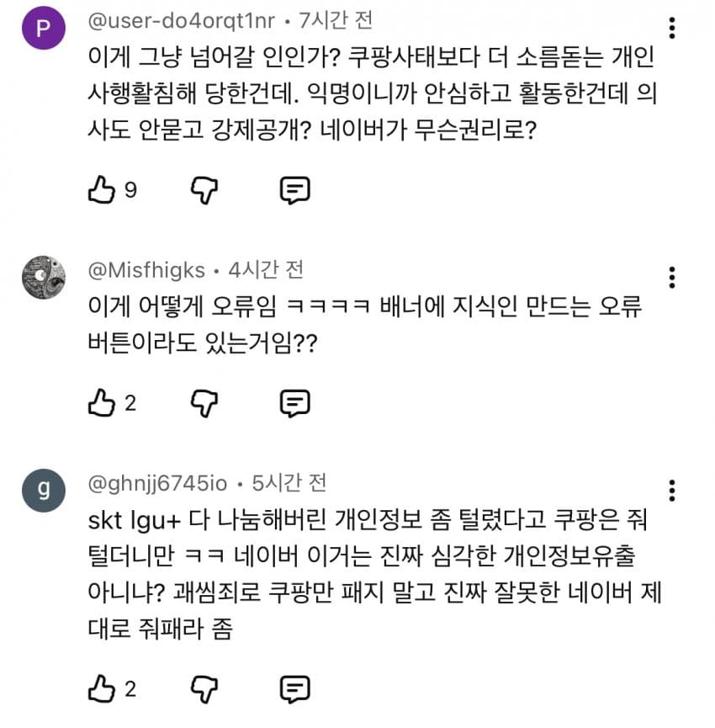The width and height of the screenshot is (715, 728).
Task: Like the comment by @Misfhigks
Action: 101,403
